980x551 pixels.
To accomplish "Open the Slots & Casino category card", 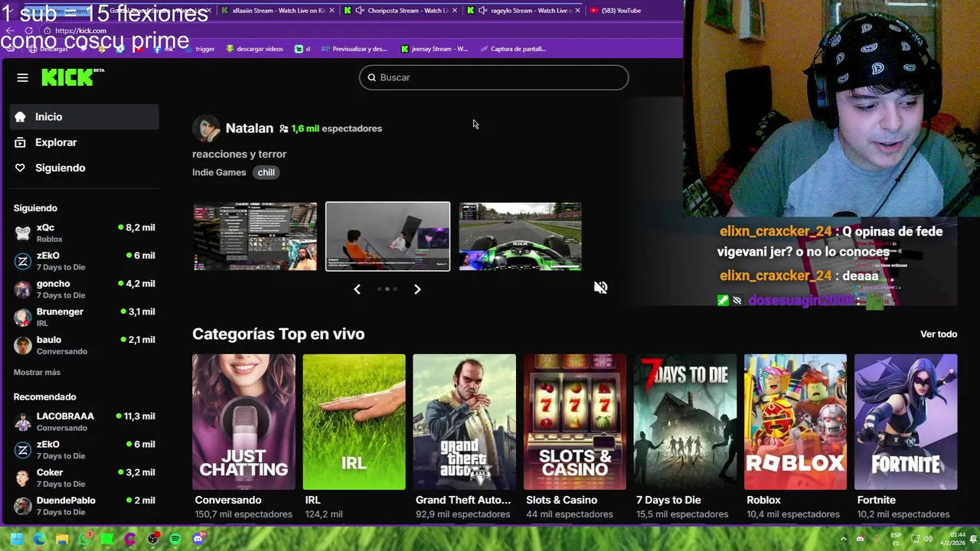I will coord(575,422).
